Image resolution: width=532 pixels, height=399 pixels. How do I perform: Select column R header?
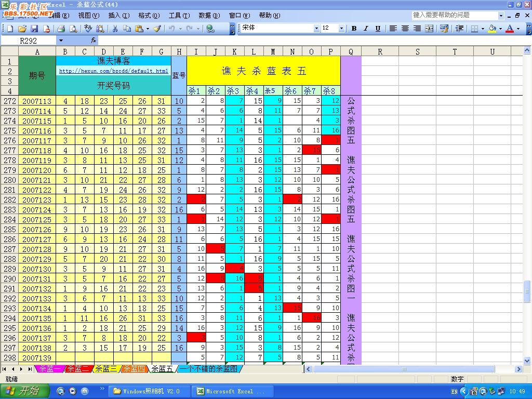[380, 51]
